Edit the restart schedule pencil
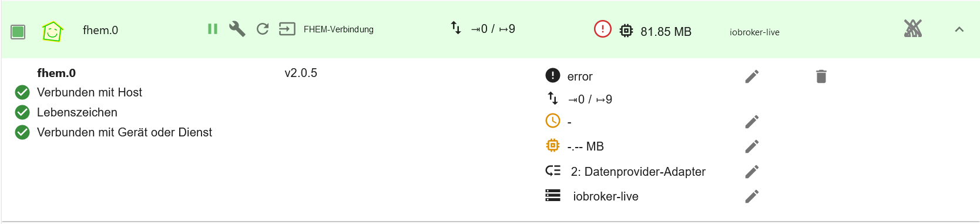 (x=752, y=122)
